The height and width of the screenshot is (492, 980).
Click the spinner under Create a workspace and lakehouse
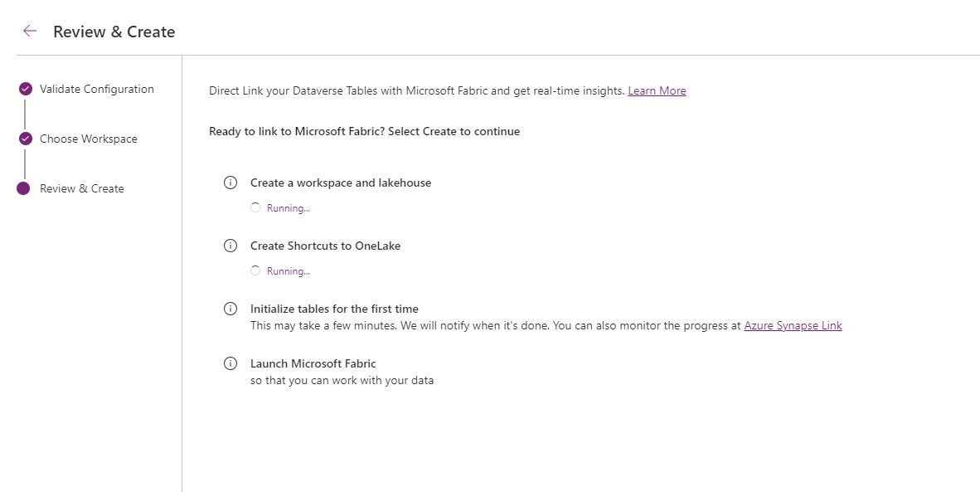[255, 207]
